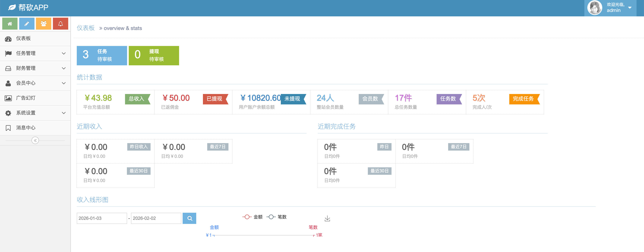
Task: Click the blue pencil edit shortcut button
Action: point(26,24)
